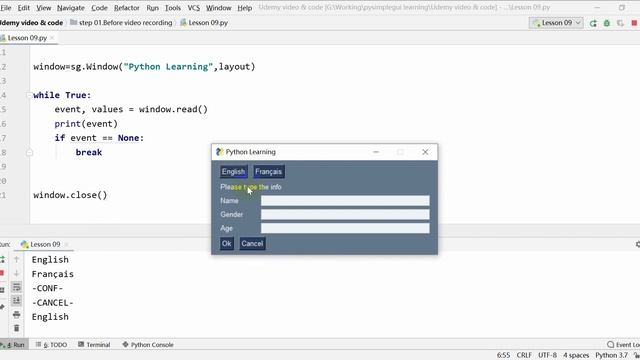Image resolution: width=640 pixels, height=360 pixels.
Task: Click '4 spaces' indent setting
Action: (x=576, y=355)
